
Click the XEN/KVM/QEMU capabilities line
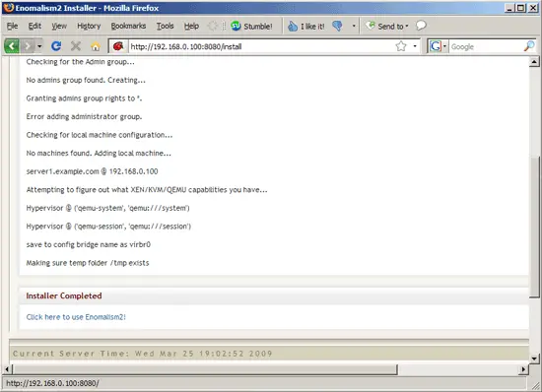[147, 190]
